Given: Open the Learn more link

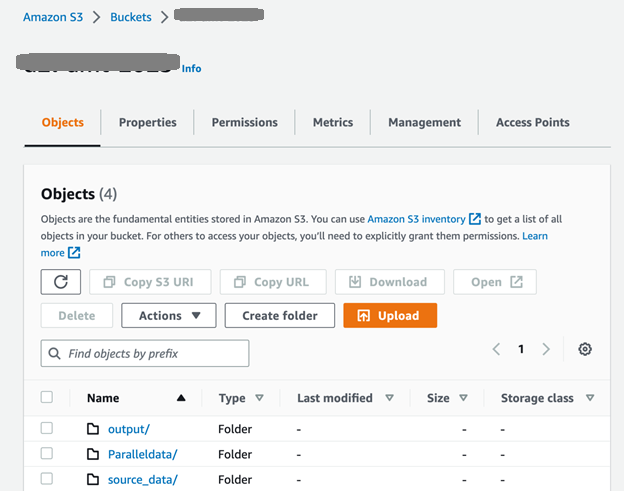Looking at the screenshot, I should pos(535,236).
